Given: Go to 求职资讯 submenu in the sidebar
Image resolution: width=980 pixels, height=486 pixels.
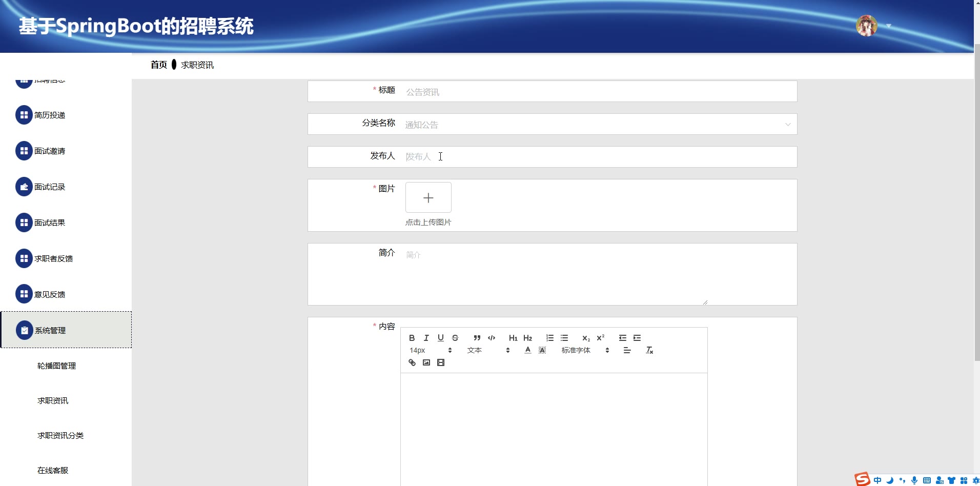Looking at the screenshot, I should (x=53, y=400).
